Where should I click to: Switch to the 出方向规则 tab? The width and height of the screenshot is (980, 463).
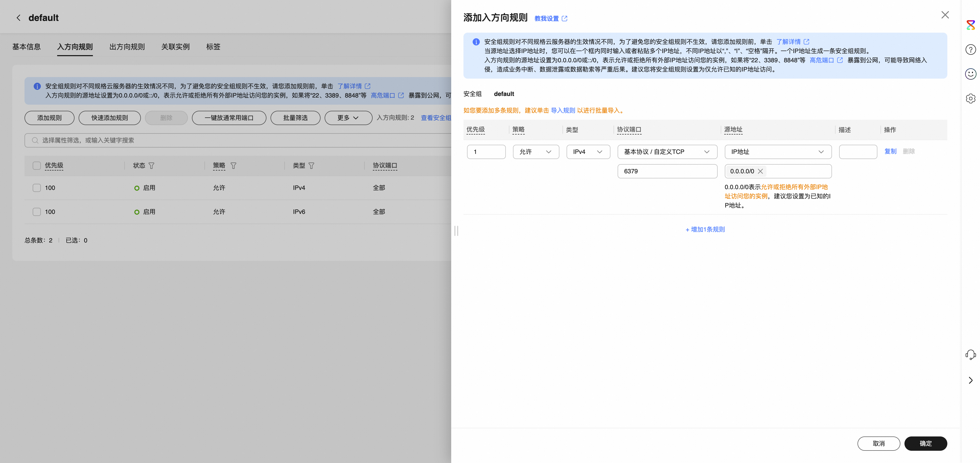127,46
